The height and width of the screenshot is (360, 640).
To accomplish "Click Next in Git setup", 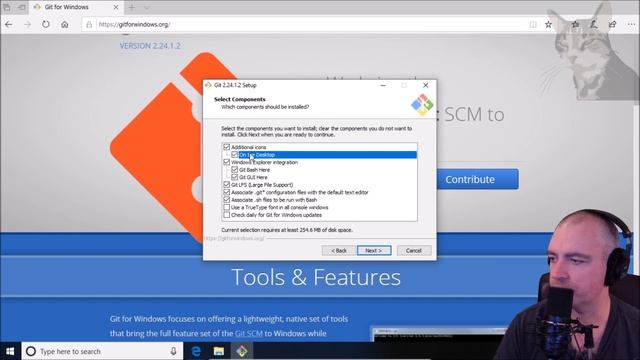I will pos(374,251).
